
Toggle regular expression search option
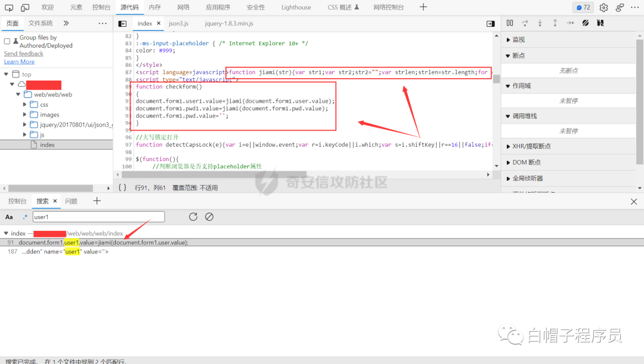[x=24, y=217]
